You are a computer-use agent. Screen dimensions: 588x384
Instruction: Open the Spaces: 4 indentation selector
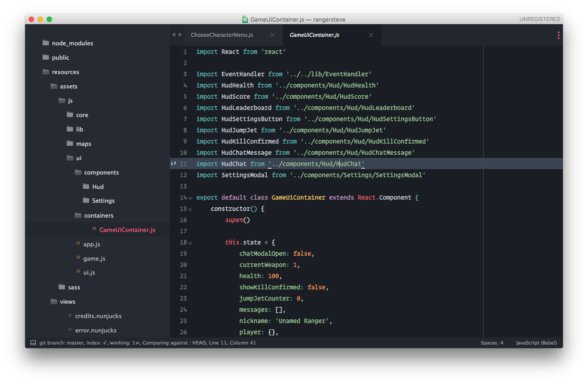pos(492,343)
